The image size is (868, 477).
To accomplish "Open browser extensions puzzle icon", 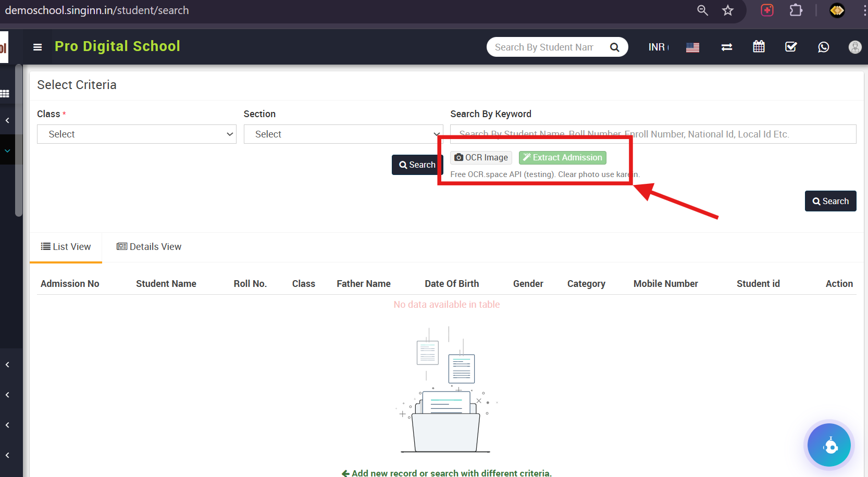I will click(796, 10).
